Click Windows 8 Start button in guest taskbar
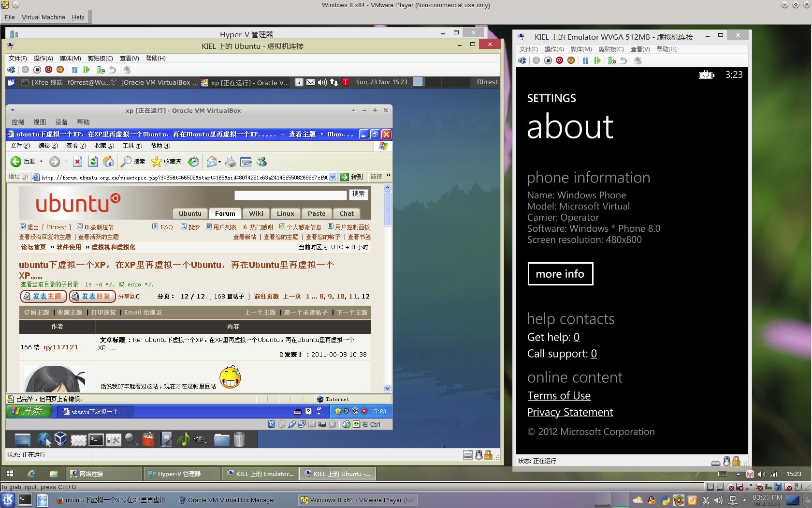 click(10, 474)
